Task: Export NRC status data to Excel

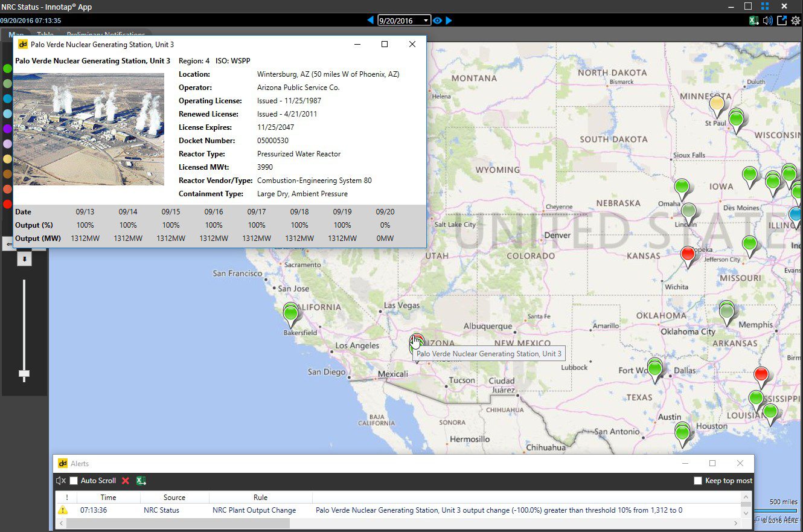Action: tap(754, 21)
